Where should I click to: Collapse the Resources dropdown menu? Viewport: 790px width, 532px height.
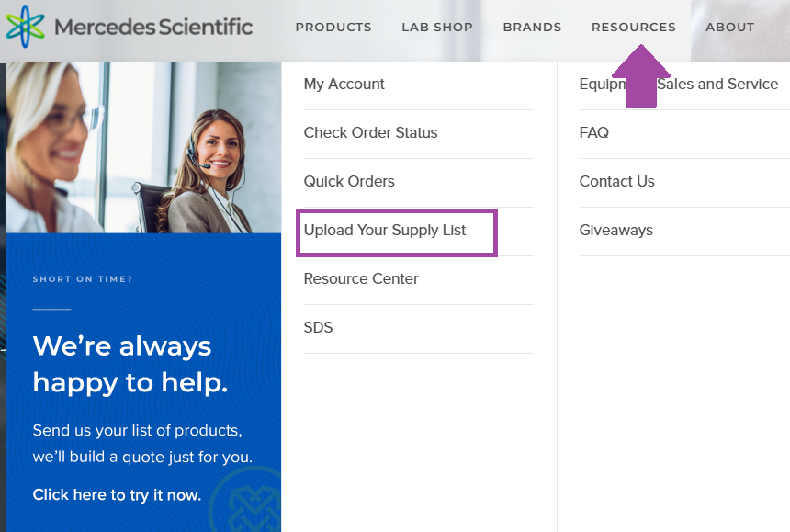tap(633, 28)
